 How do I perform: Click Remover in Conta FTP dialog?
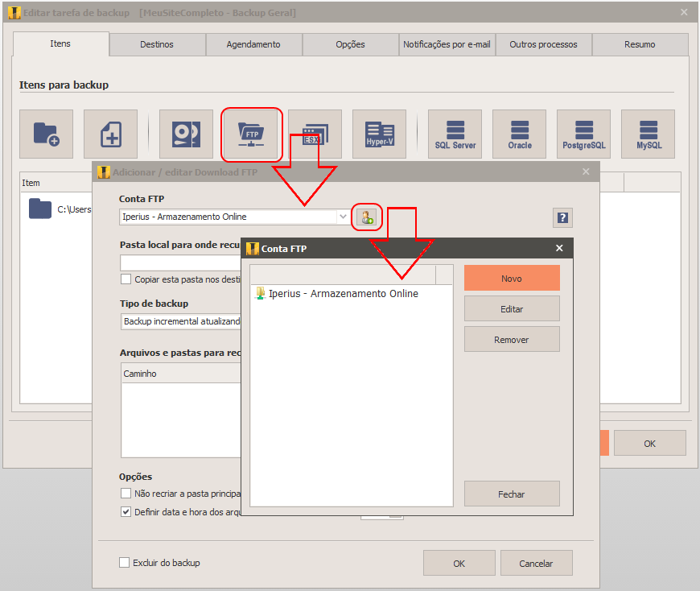click(512, 340)
